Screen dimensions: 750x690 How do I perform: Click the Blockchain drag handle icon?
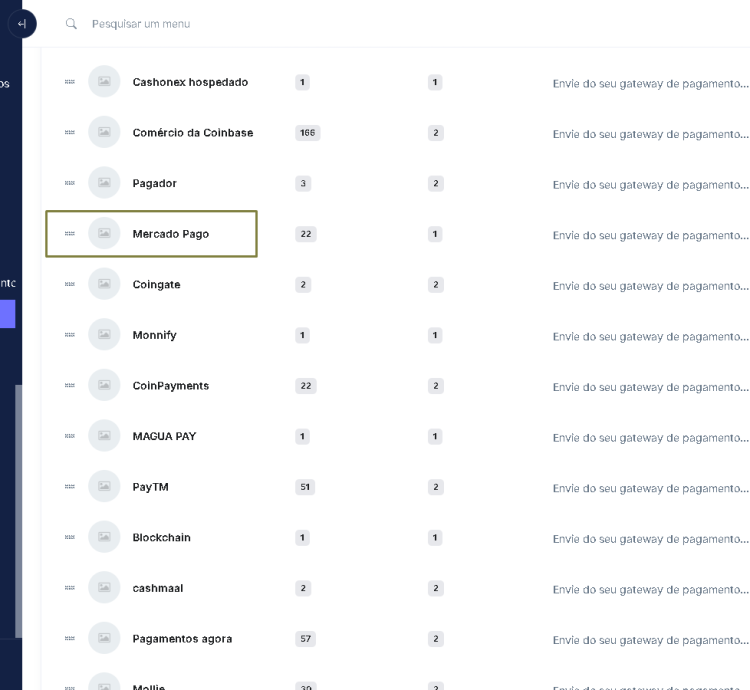coord(69,537)
